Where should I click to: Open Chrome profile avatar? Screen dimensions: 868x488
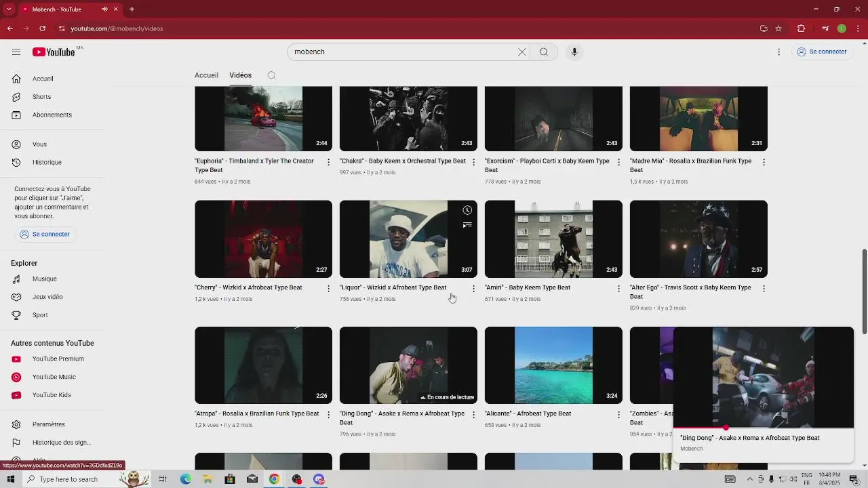click(842, 28)
